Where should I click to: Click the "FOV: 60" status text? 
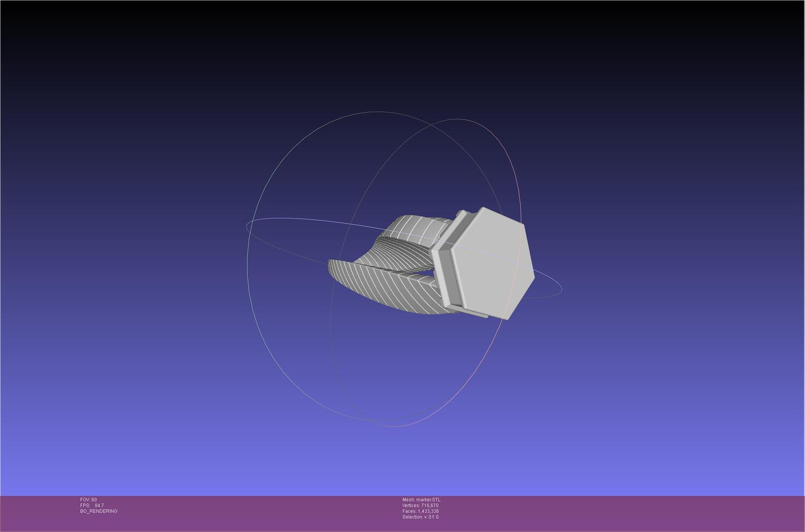click(89, 500)
